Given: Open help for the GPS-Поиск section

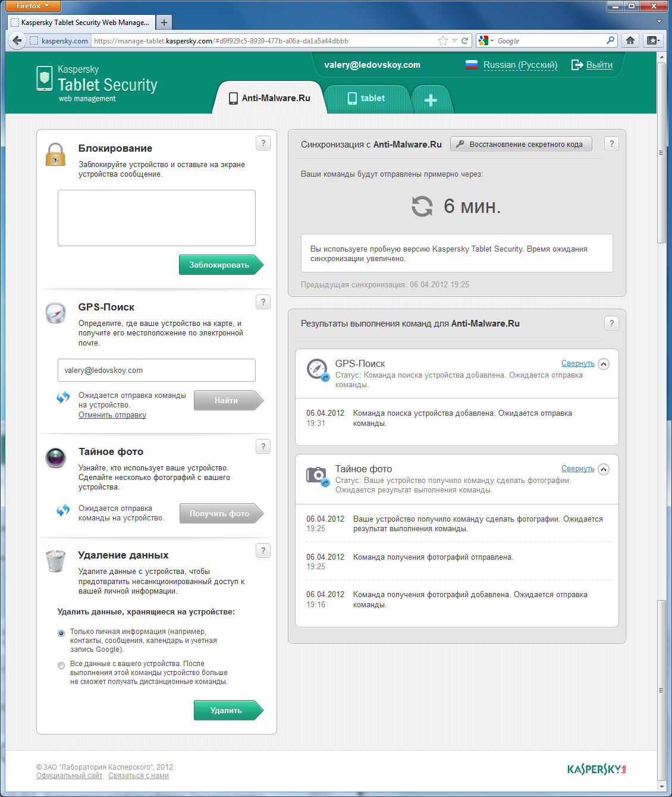Looking at the screenshot, I should [263, 302].
